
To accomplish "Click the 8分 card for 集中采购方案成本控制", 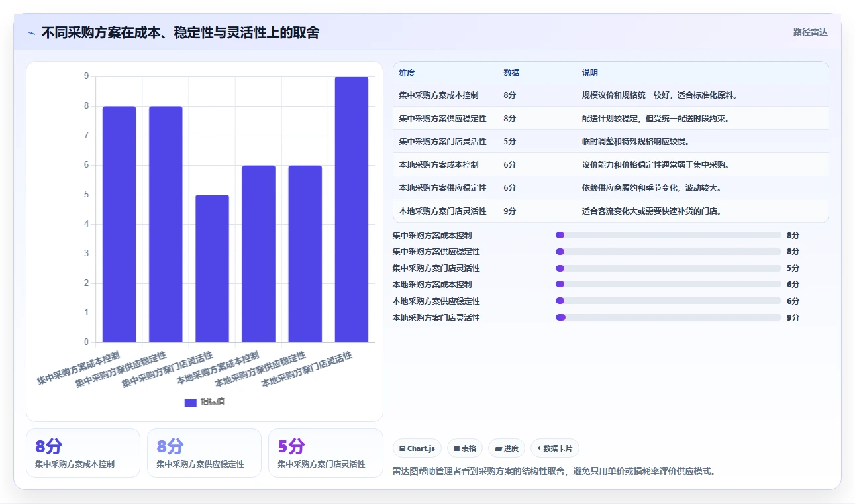I will point(83,453).
